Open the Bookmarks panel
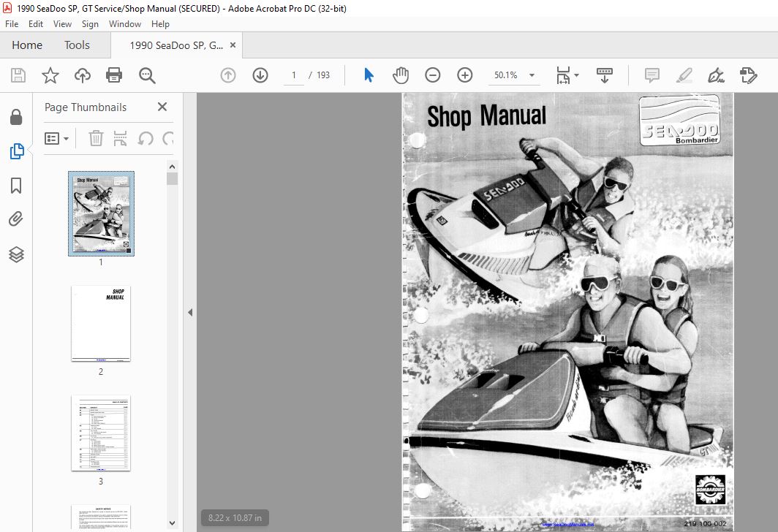 [16, 186]
